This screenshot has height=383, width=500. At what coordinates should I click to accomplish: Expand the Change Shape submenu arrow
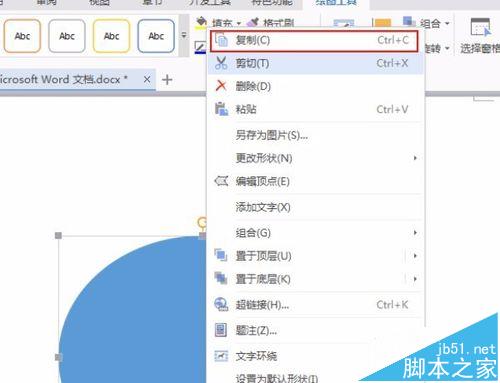click(x=415, y=158)
